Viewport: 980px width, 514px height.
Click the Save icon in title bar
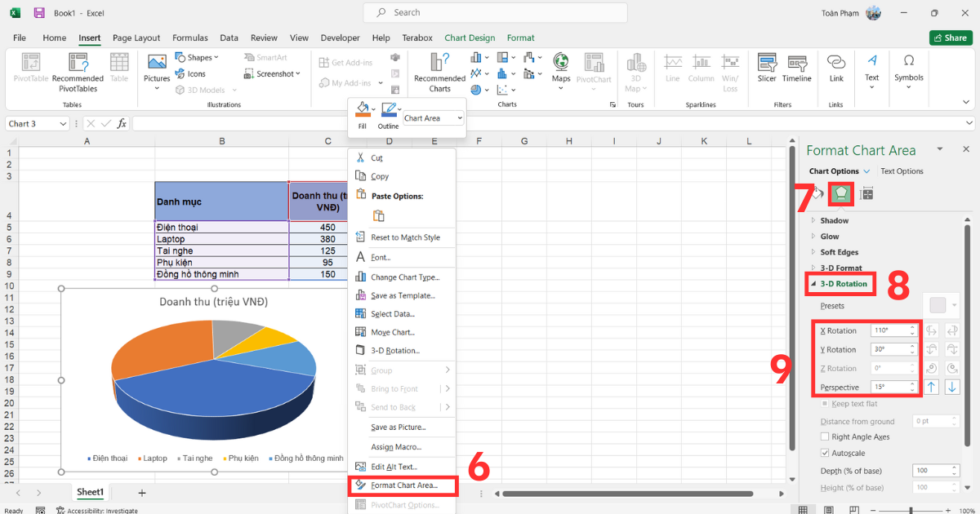(x=39, y=13)
